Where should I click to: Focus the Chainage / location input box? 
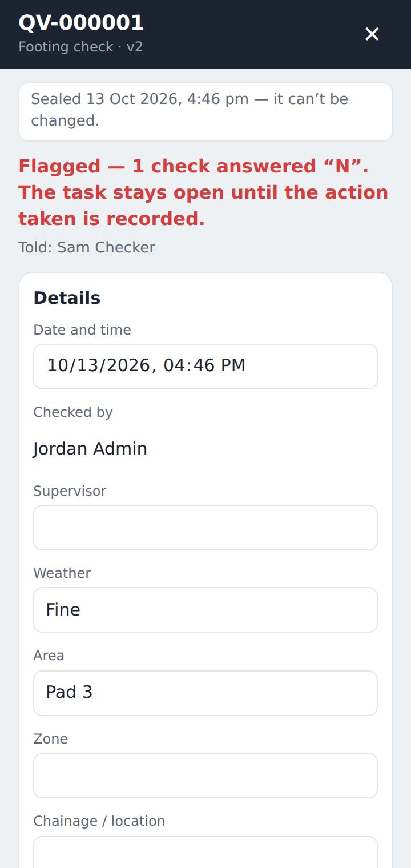(x=205, y=853)
